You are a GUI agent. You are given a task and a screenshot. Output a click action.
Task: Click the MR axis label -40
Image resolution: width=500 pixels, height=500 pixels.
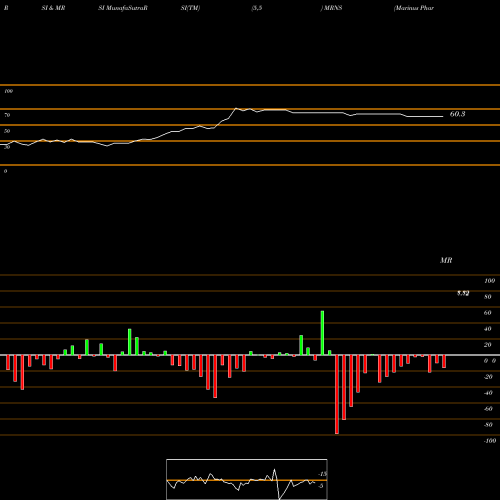tap(488, 393)
